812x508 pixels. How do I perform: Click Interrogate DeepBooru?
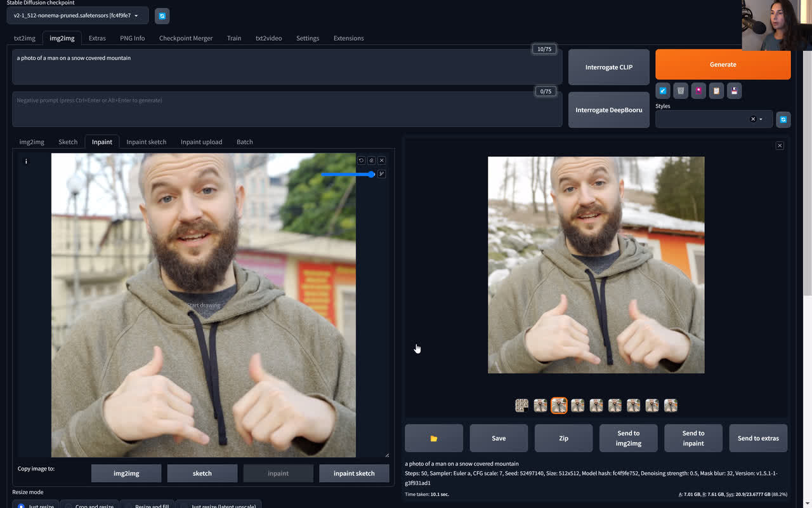coord(609,110)
